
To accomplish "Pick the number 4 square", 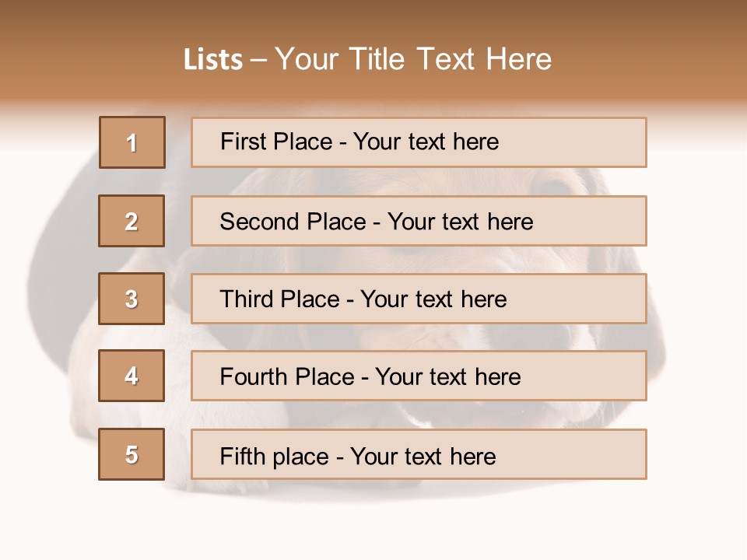I will [132, 376].
